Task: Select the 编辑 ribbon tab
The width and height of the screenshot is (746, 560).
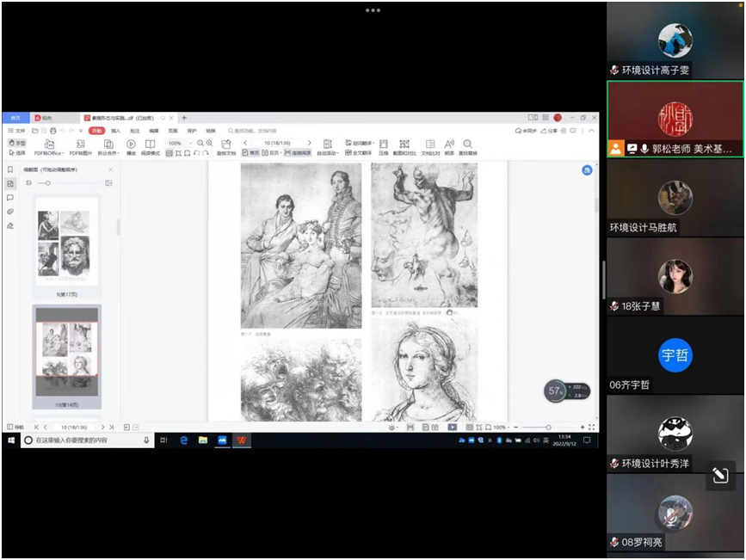Action: click(154, 131)
